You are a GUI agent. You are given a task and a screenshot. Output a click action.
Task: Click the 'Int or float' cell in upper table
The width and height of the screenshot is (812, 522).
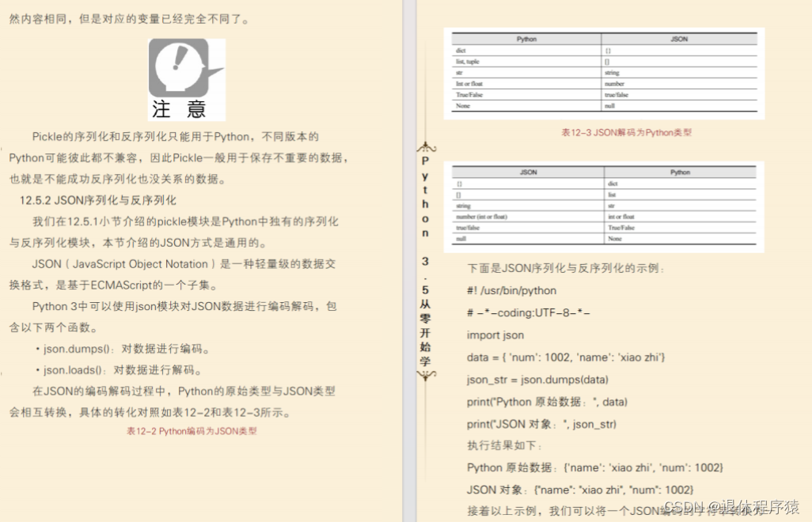point(469,84)
